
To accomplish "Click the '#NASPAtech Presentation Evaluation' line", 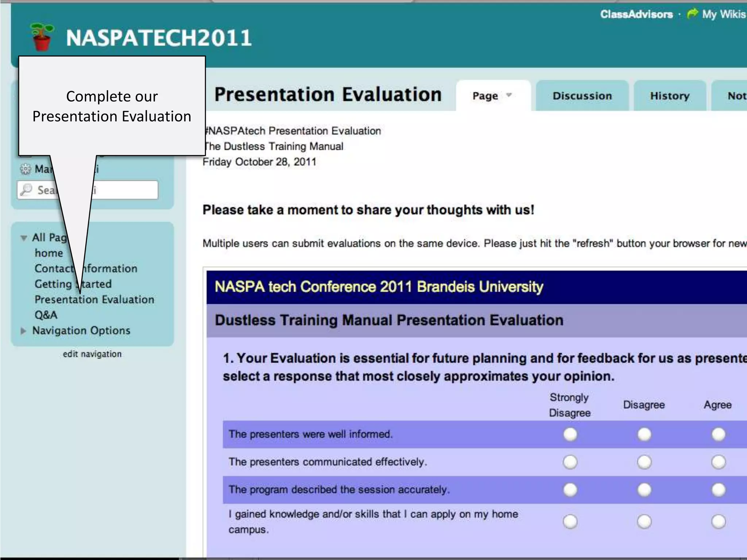I will click(x=292, y=131).
